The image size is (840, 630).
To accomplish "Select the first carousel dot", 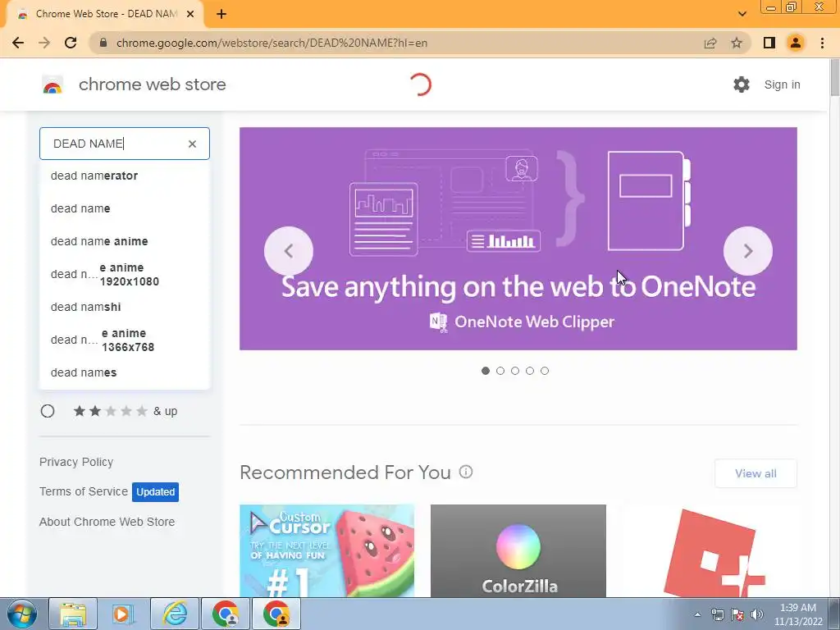I will tap(486, 371).
